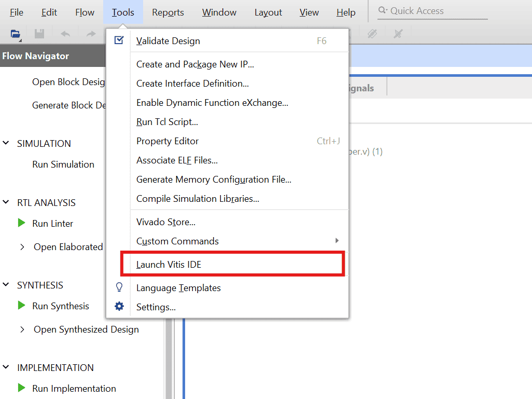
Task: Click into the Quick Access search field
Action: [x=436, y=11]
